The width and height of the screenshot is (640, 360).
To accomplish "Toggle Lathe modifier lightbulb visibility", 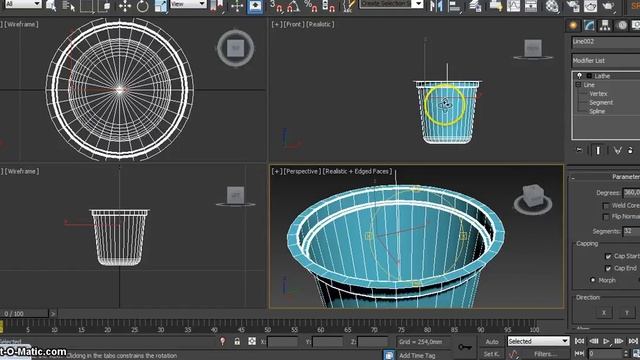I will tap(579, 76).
